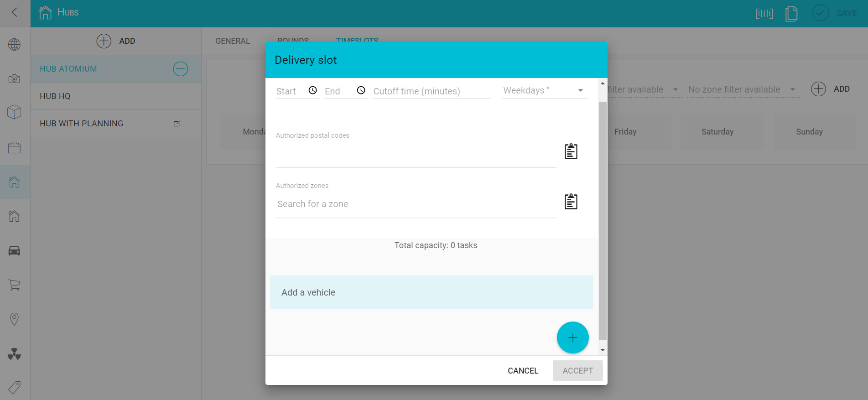Click the edit icon next to Hub With Planning
The width and height of the screenshot is (868, 400).
pyautogui.click(x=177, y=124)
